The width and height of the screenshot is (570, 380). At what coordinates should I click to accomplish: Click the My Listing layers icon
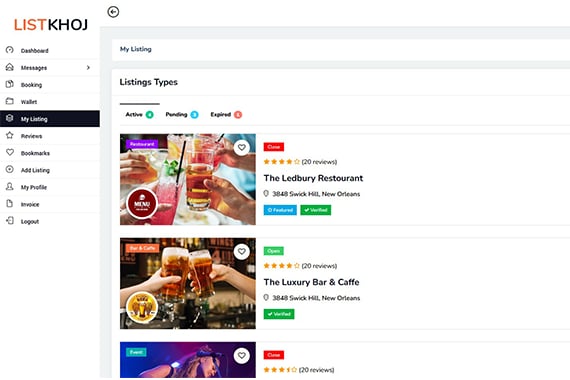click(10, 118)
